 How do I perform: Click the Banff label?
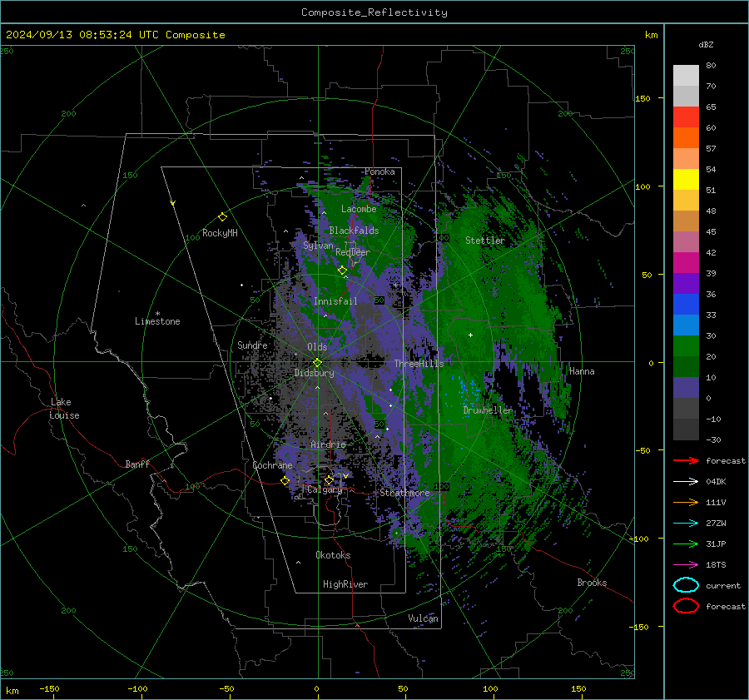point(137,464)
